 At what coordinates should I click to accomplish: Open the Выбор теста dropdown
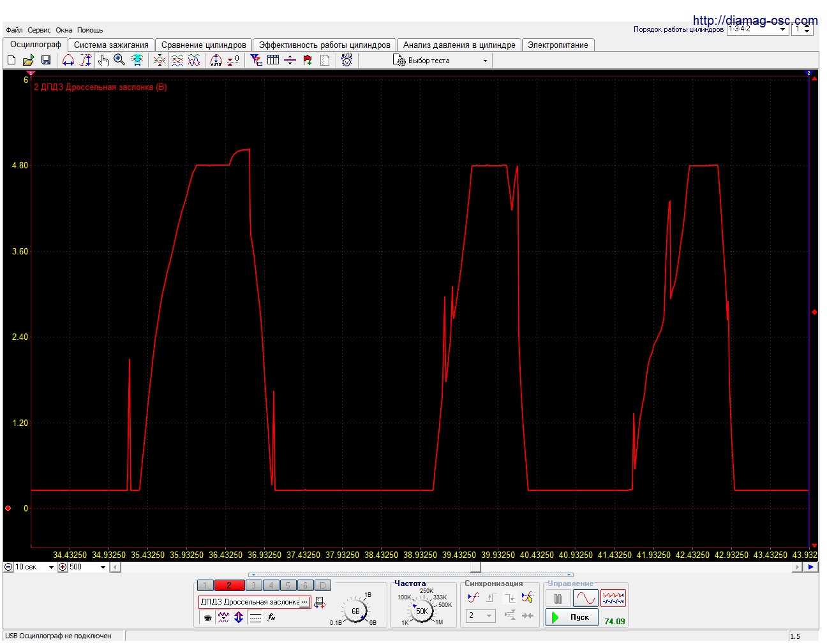click(485, 61)
